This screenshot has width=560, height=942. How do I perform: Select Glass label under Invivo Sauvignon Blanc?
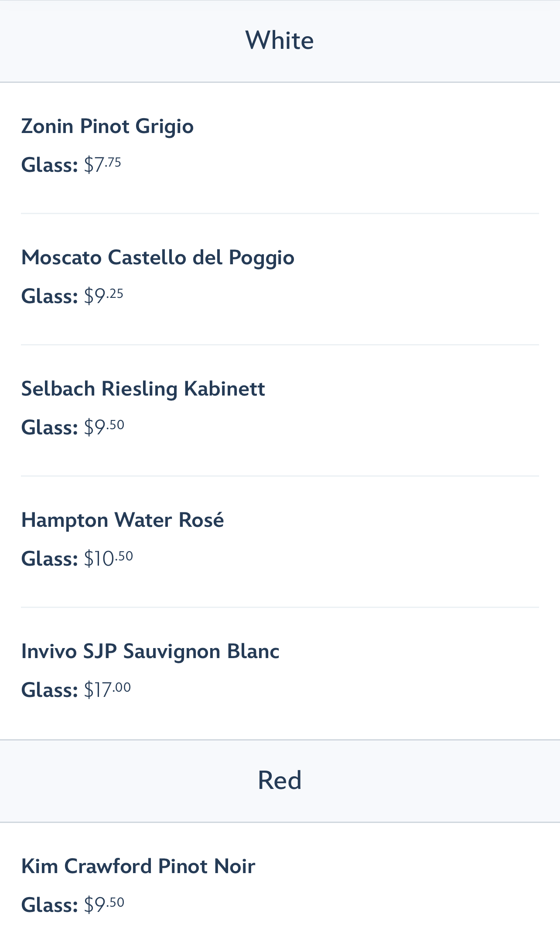point(50,690)
